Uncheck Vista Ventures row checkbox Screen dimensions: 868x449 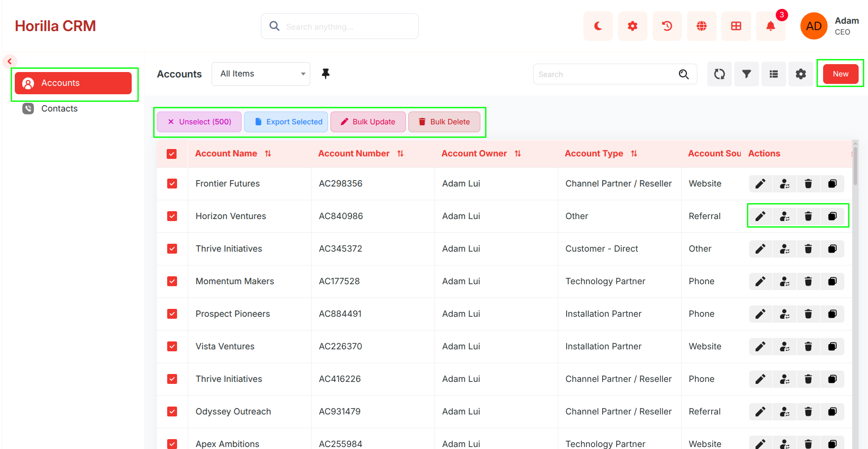point(172,346)
